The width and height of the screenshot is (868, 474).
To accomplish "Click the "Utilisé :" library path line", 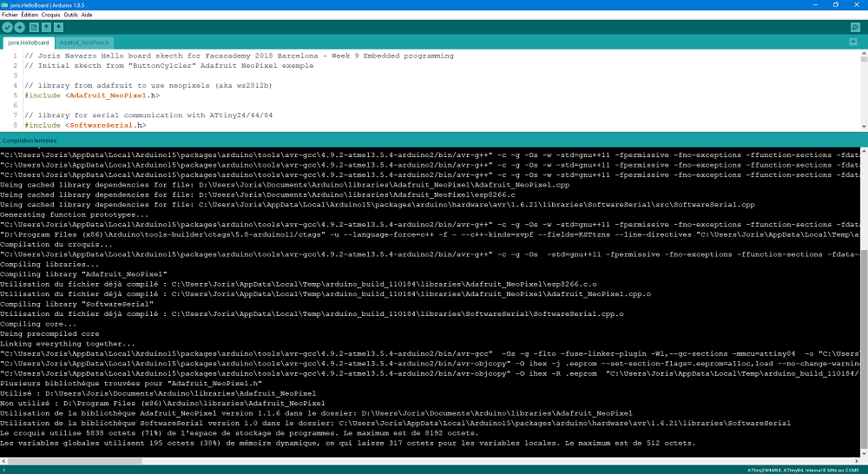I will coord(158,393).
